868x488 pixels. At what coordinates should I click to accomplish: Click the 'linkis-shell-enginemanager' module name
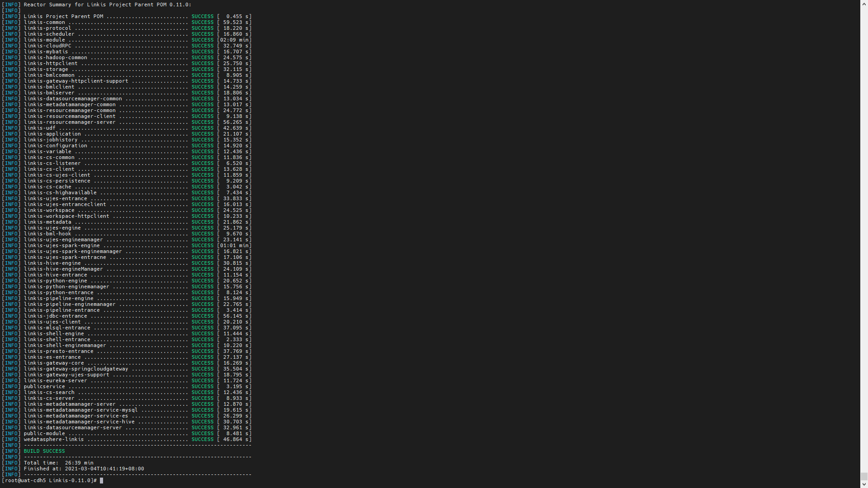pyautogui.click(x=65, y=345)
